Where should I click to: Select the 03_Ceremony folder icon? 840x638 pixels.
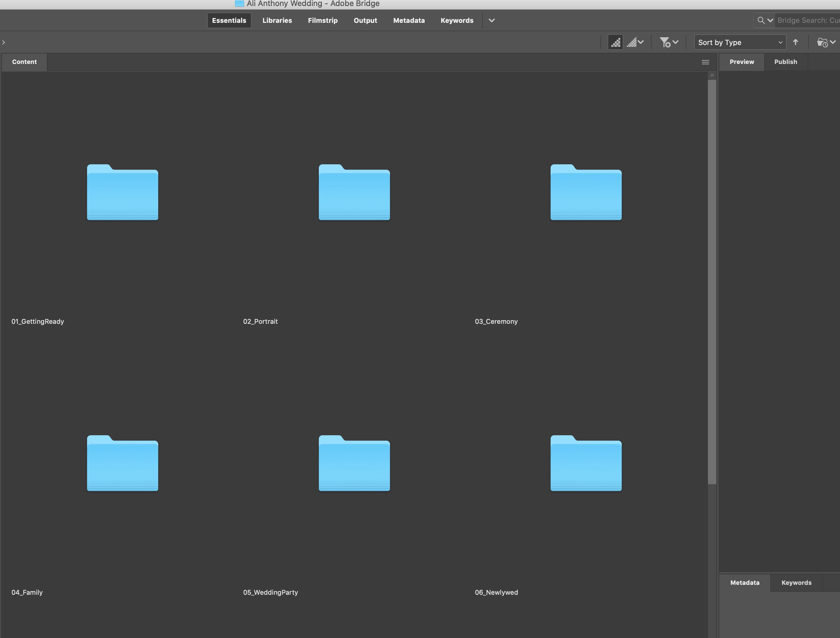click(586, 193)
